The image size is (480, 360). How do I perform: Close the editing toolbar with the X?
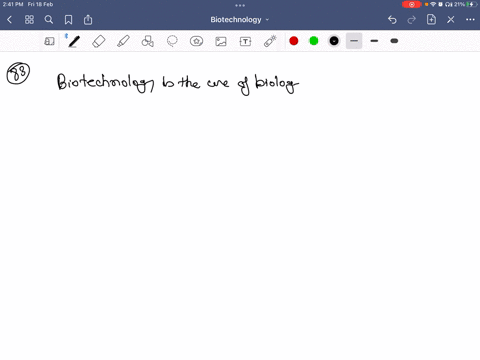click(x=451, y=20)
